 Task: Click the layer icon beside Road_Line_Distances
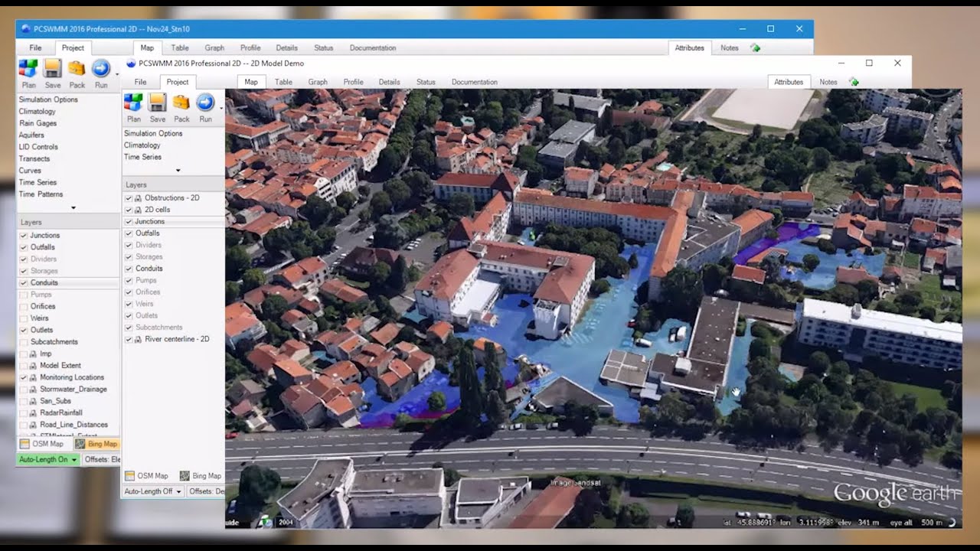[33, 425]
